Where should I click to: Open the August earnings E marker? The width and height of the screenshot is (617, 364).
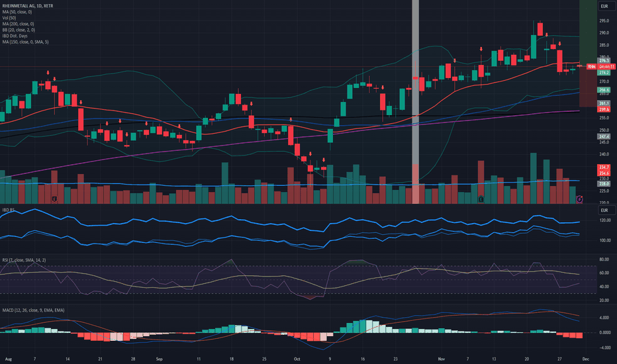pos(55,199)
